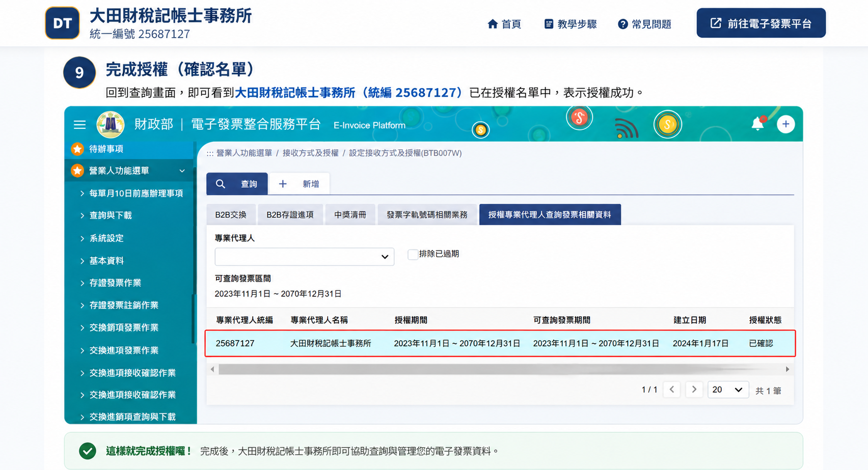Image resolution: width=868 pixels, height=470 pixels.
Task: Open 交換銷項發票作業 sidebar item
Action: [x=119, y=327]
